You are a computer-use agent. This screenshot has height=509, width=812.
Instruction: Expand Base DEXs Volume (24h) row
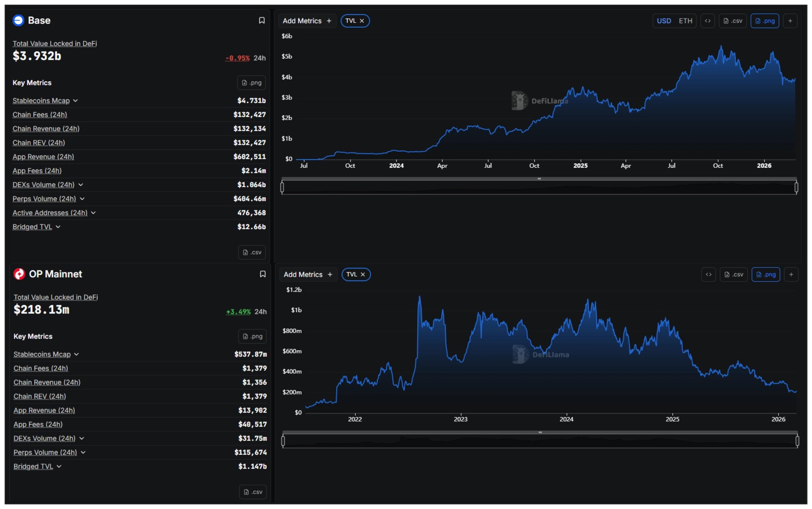[x=80, y=185]
